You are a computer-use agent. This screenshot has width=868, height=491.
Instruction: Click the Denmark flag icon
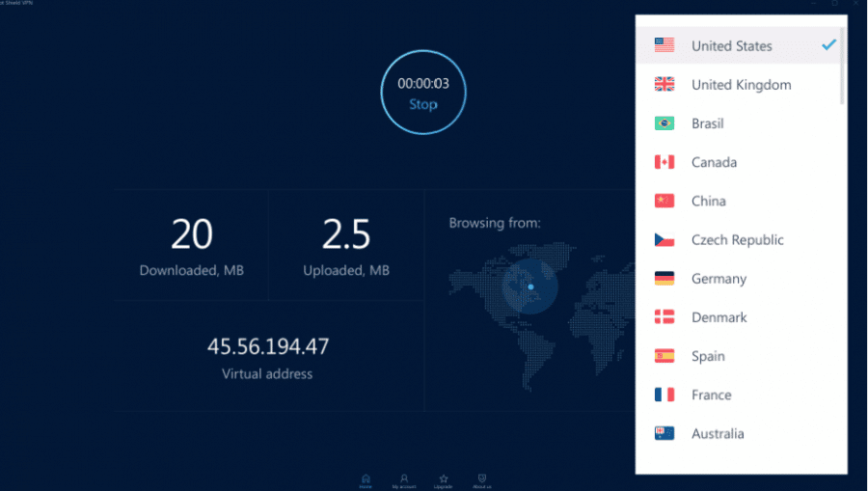tap(665, 317)
